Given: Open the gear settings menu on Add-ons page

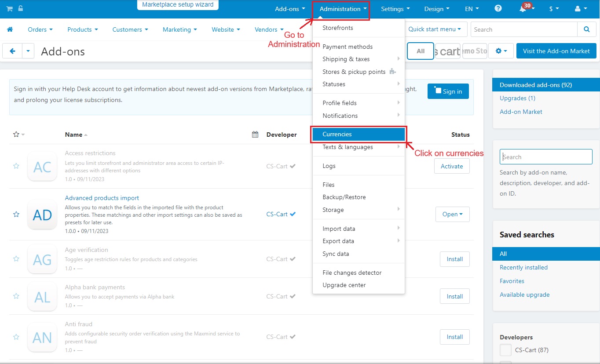Looking at the screenshot, I should [501, 51].
